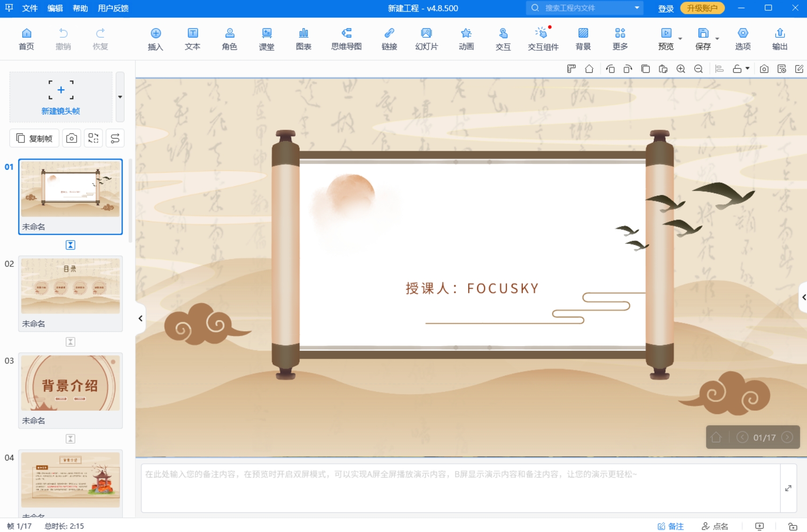The height and width of the screenshot is (532, 807).
Task: Click transition icon below frame 02
Action: point(71,342)
